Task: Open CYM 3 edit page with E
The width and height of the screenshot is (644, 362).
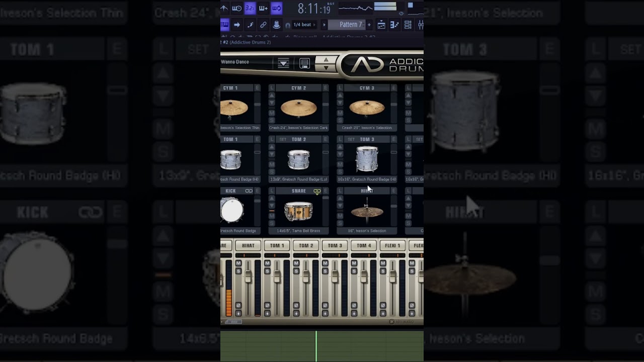Action: tap(394, 88)
